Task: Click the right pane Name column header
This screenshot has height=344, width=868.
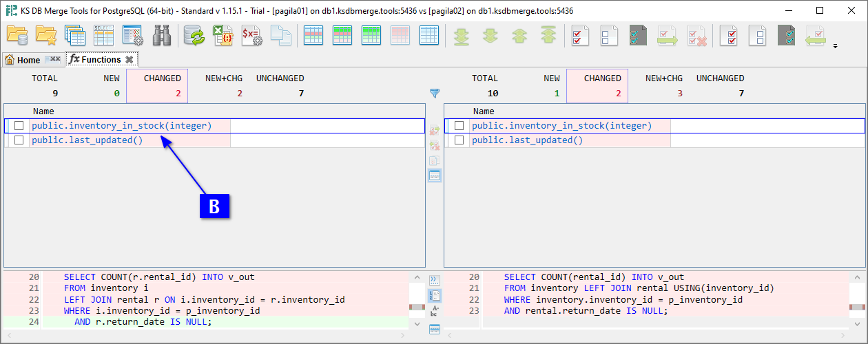Action: (484, 111)
